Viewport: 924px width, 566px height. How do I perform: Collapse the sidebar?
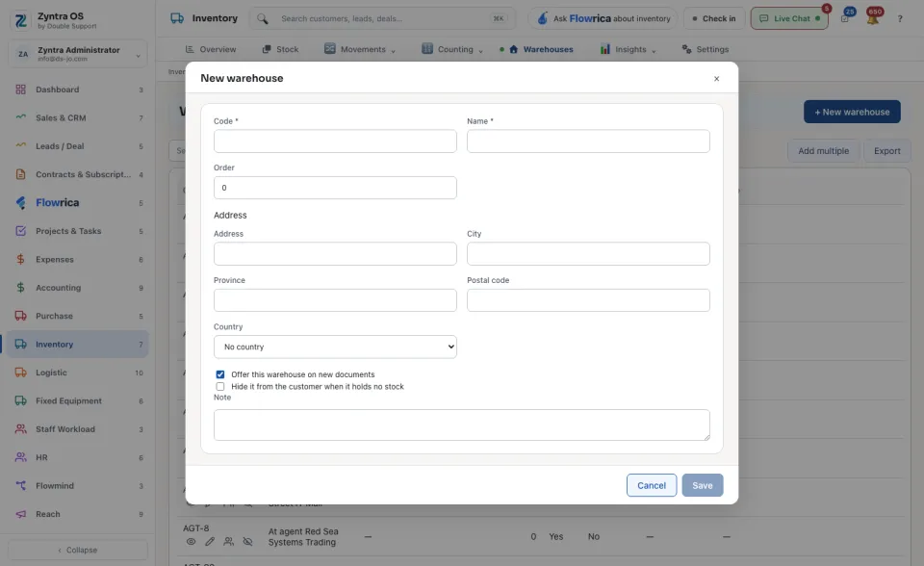click(78, 550)
